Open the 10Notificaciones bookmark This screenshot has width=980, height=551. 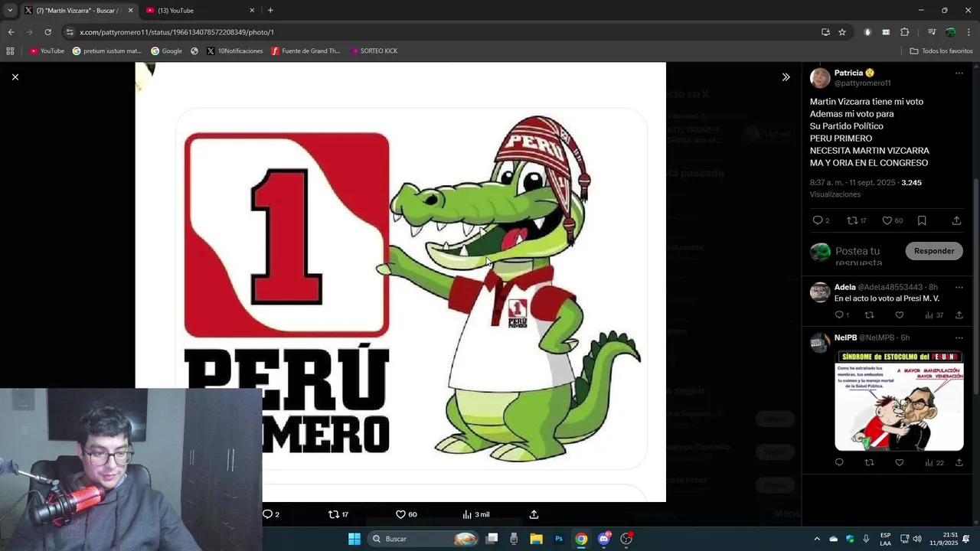(x=234, y=51)
